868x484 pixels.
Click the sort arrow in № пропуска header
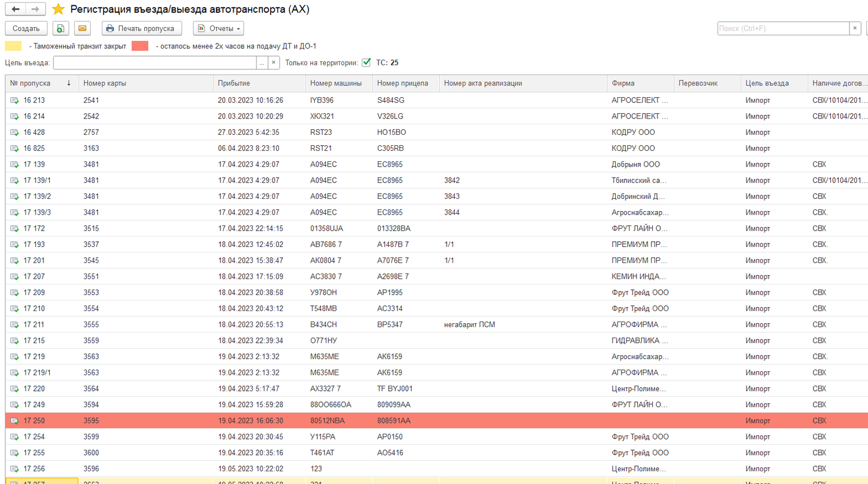[69, 83]
